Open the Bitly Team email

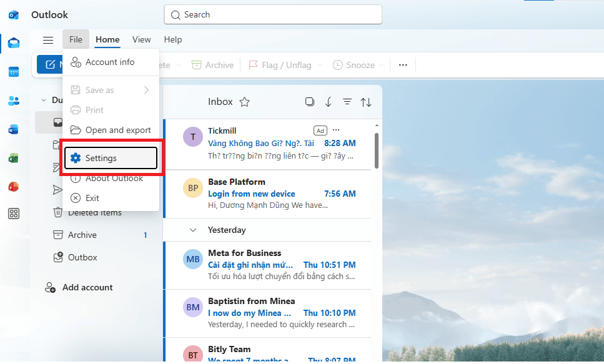coord(268,350)
